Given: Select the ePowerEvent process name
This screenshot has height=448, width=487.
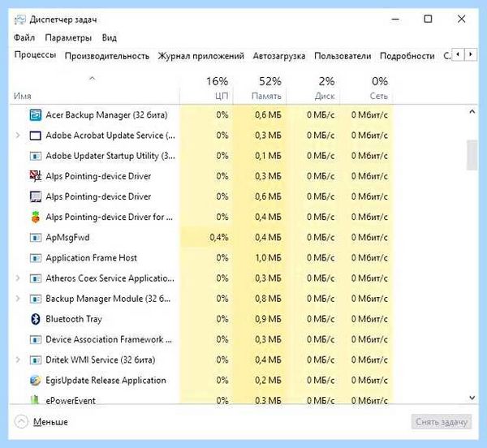Looking at the screenshot, I should click(x=71, y=400).
